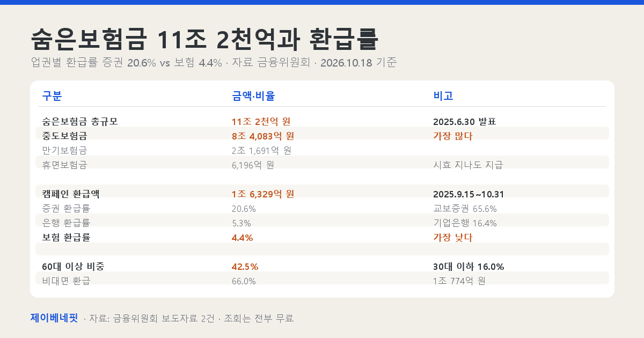Screen dimensions: 644x338
Task: Click the highlighted 4.4% table value
Action: point(242,237)
